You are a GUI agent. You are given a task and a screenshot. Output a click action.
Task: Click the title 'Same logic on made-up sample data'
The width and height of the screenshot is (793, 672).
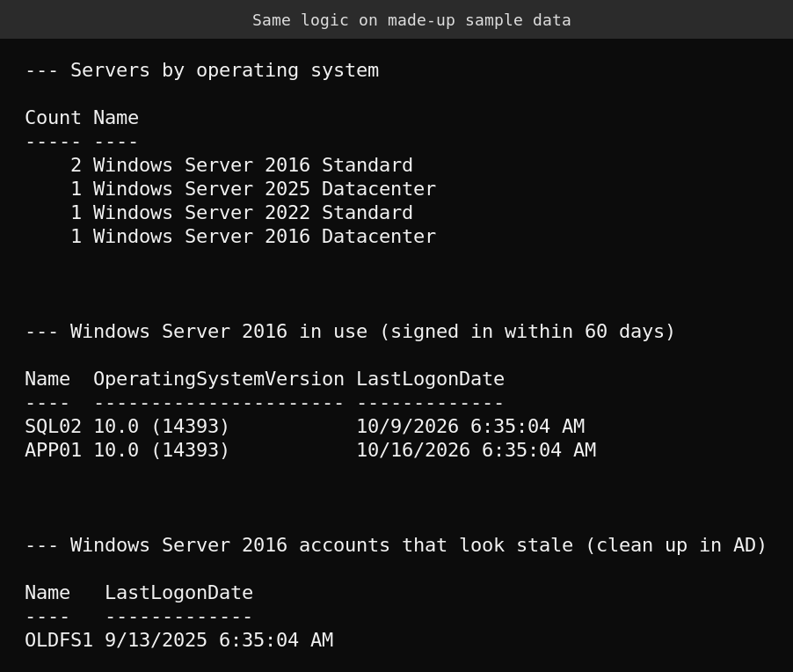coord(411,20)
